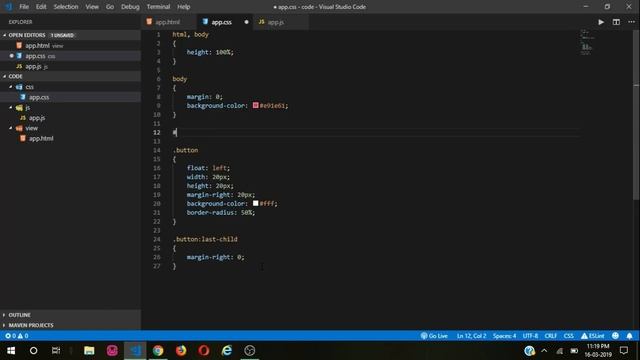Screen dimensions: 640x360
Task: Open notifications bell in status bar
Action: (x=629, y=336)
